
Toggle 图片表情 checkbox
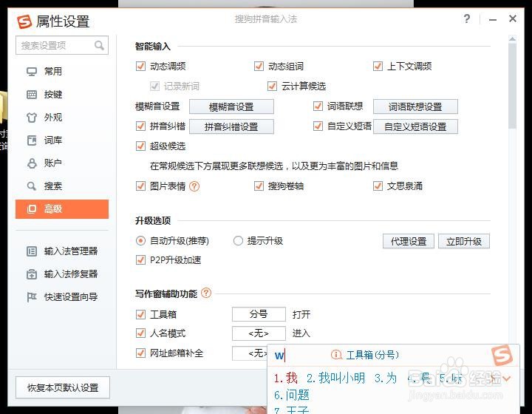pyautogui.click(x=140, y=186)
